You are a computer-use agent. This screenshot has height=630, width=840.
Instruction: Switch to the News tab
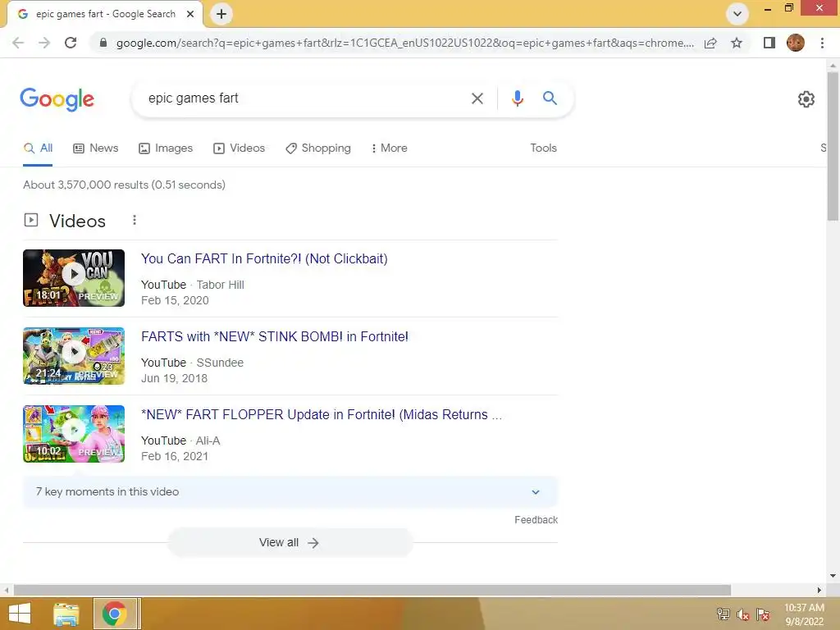(96, 148)
